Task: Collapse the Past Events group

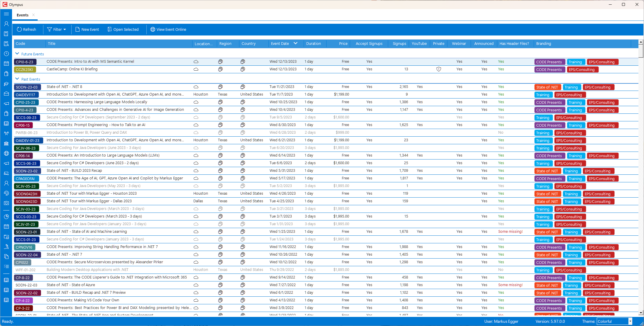Action: tap(17, 79)
